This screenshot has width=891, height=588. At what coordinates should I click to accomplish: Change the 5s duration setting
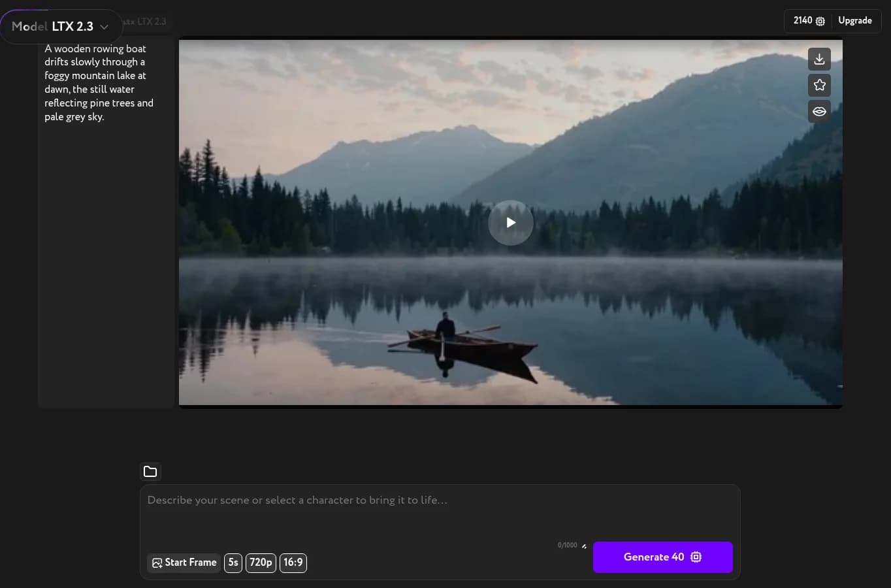(233, 563)
